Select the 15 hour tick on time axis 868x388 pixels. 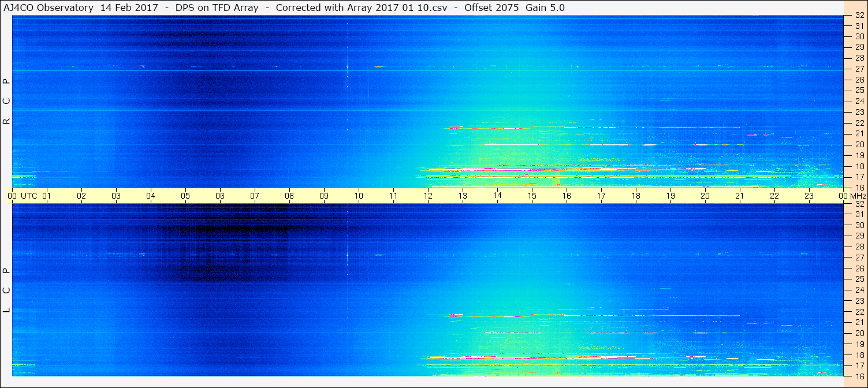click(532, 196)
